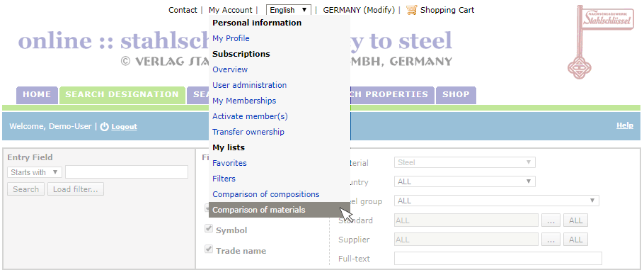Click GERMANY (Modify) country link
The height and width of the screenshot is (275, 644).
coord(359,10)
